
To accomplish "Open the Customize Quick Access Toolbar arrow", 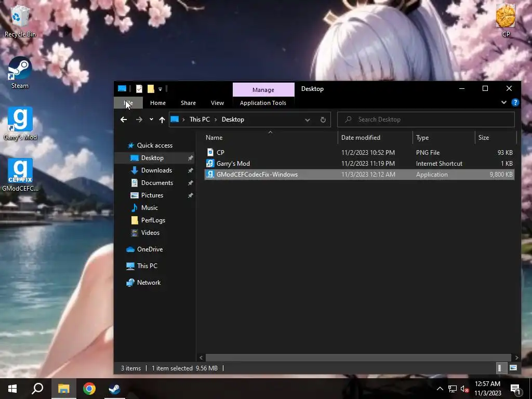I will pos(160,89).
